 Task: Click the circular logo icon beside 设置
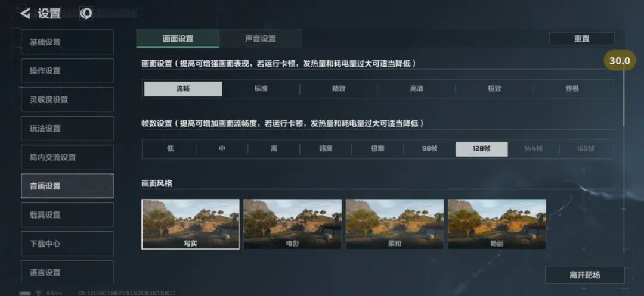86,14
